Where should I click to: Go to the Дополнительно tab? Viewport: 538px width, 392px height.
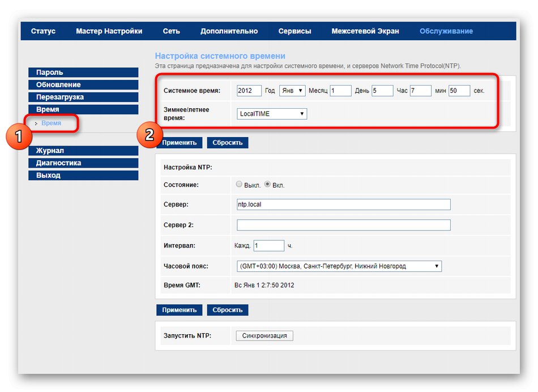229,31
